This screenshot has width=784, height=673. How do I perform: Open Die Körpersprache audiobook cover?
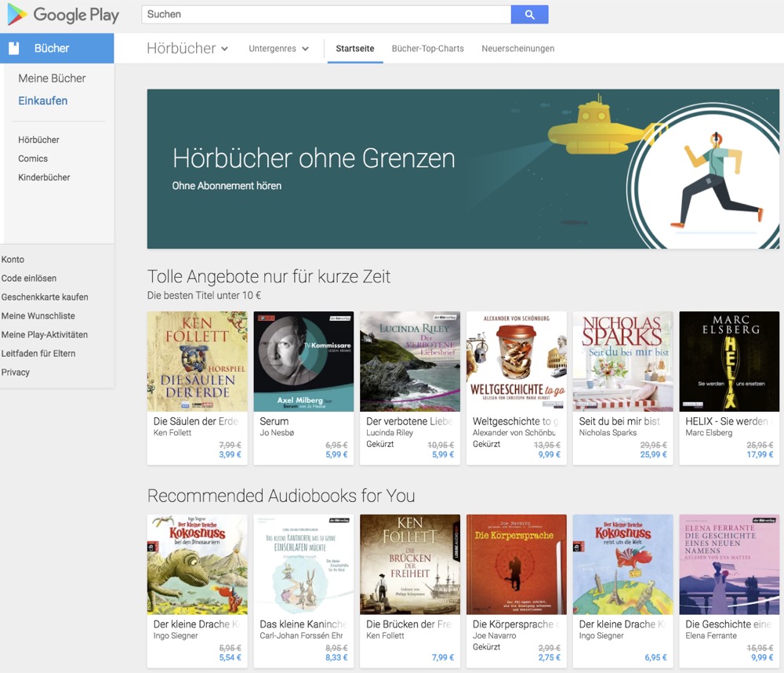(516, 565)
